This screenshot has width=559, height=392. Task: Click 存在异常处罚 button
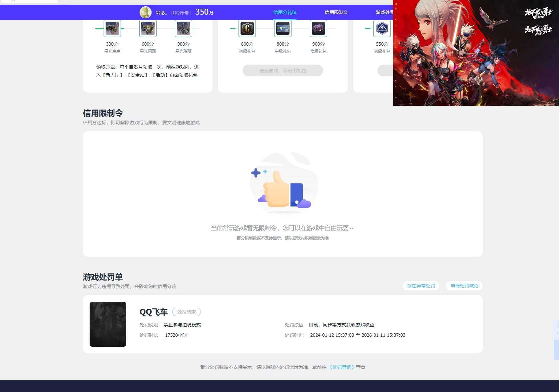click(x=421, y=286)
